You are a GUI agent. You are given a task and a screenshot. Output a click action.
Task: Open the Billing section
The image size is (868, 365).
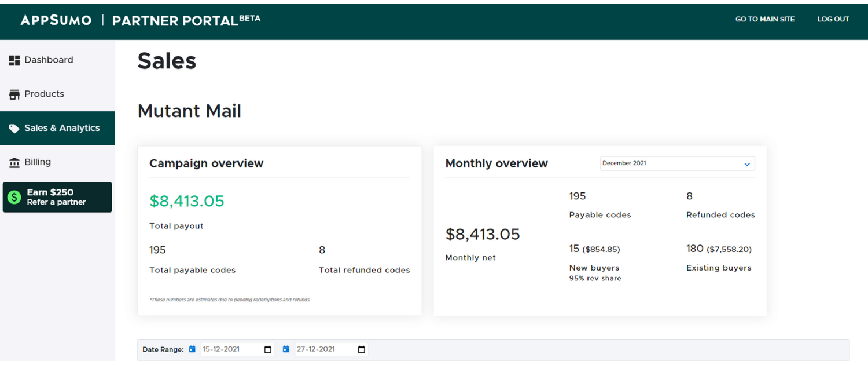(57, 162)
